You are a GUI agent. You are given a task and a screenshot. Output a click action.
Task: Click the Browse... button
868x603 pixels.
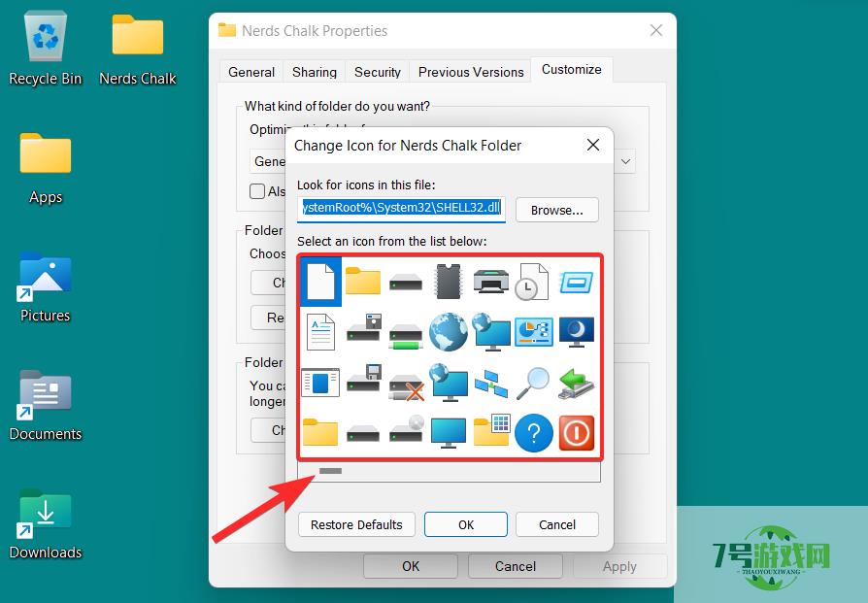pyautogui.click(x=557, y=210)
